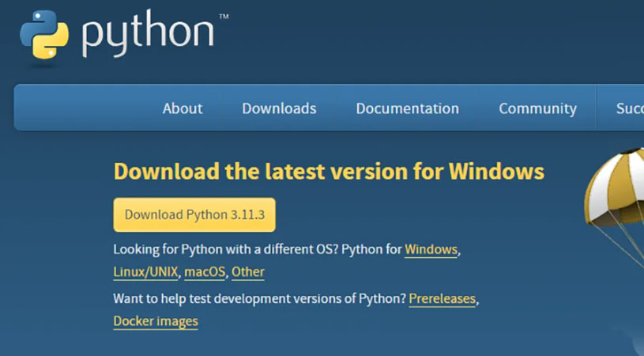The width and height of the screenshot is (644, 356).
Task: Follow the macOS link
Action: [205, 272]
